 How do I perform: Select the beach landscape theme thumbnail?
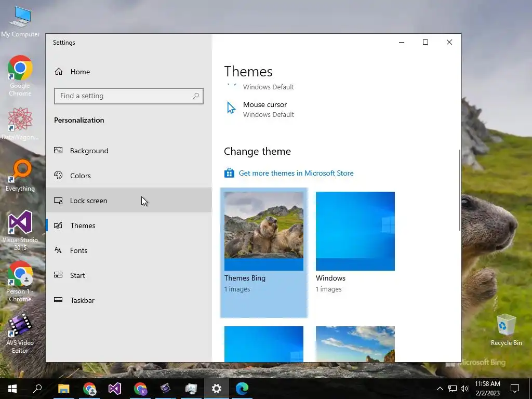click(355, 344)
